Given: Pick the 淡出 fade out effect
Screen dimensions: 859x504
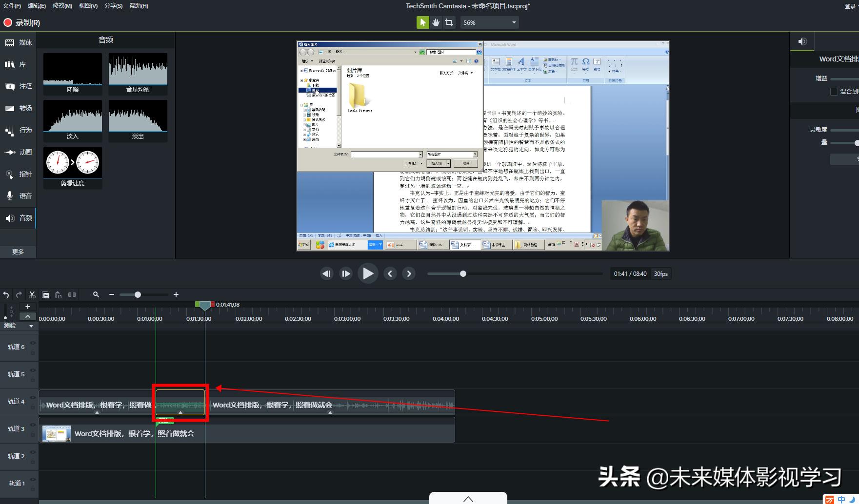Looking at the screenshot, I should coord(138,121).
